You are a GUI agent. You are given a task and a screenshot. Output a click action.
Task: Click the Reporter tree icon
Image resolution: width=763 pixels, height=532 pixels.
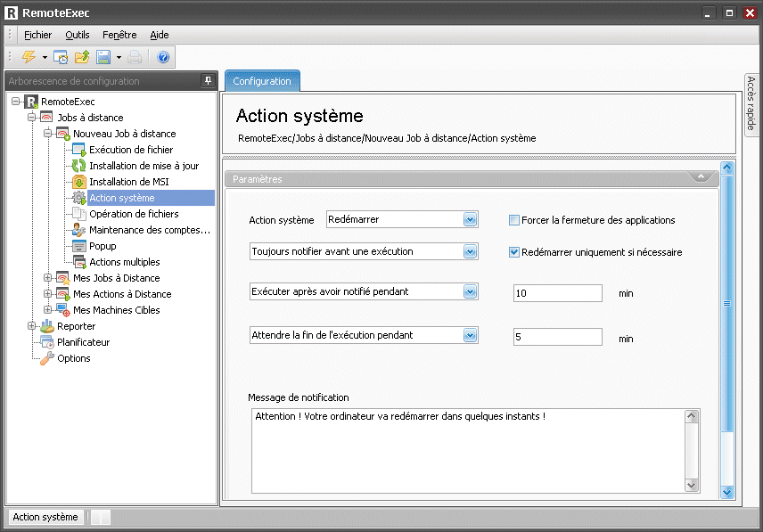[x=47, y=326]
